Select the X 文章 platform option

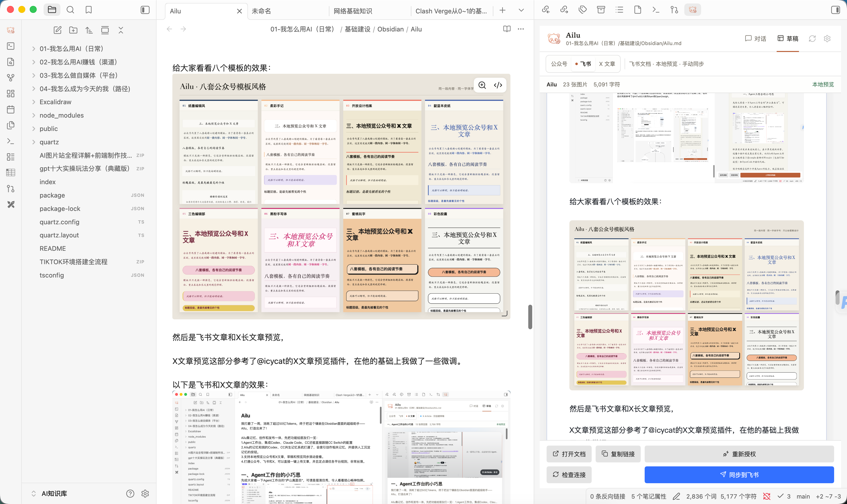pos(607,64)
